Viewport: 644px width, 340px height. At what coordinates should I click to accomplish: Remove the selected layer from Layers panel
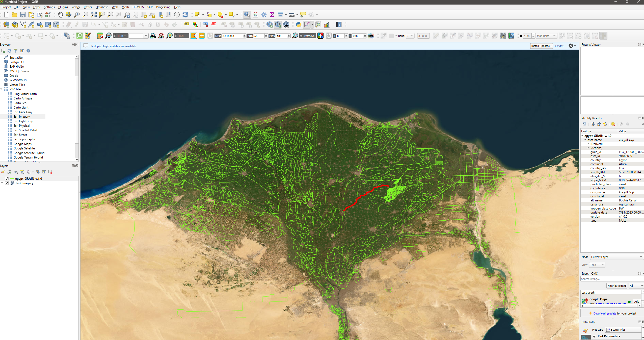(x=50, y=172)
